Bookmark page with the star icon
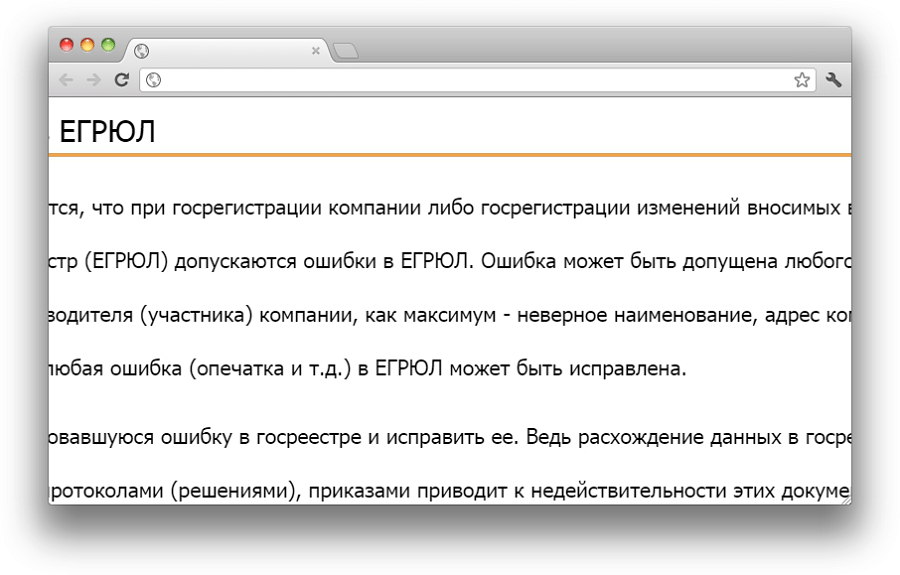900x575 pixels. click(x=802, y=80)
